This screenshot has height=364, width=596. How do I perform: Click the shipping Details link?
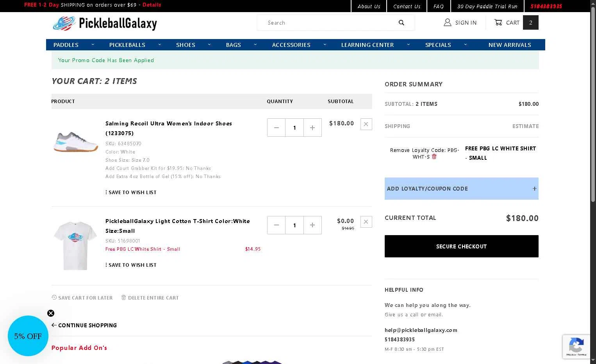152,5
